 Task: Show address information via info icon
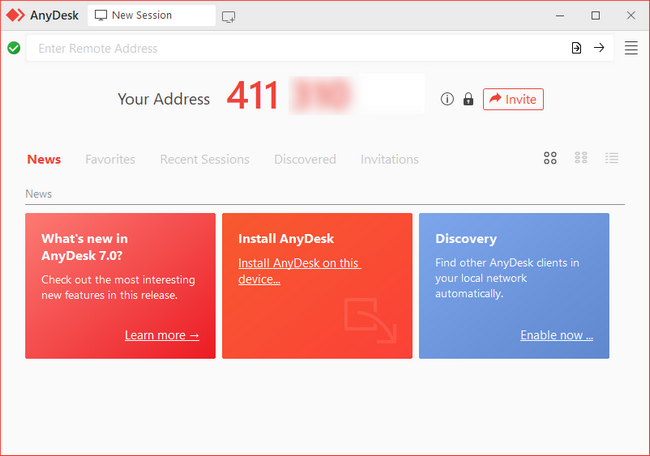[447, 99]
